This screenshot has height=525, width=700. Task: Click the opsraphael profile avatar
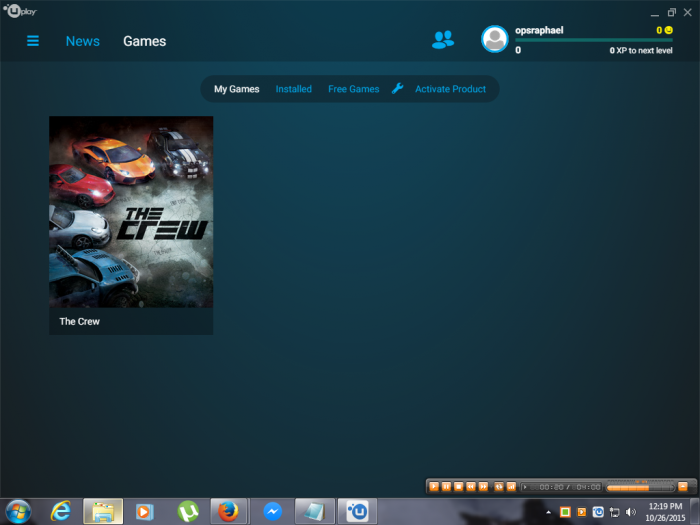[495, 39]
